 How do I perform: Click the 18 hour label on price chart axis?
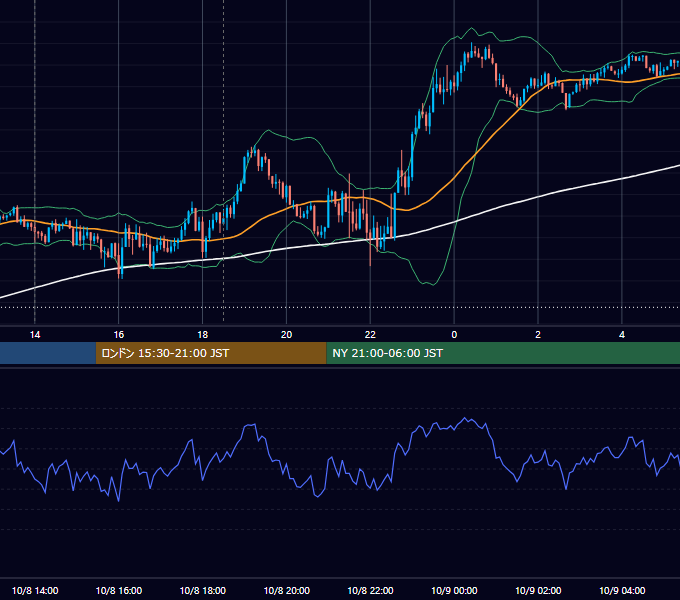tap(203, 335)
